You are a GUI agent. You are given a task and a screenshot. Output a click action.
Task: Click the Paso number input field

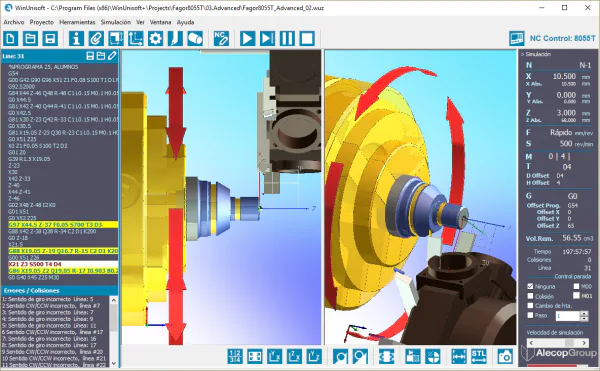[568, 316]
